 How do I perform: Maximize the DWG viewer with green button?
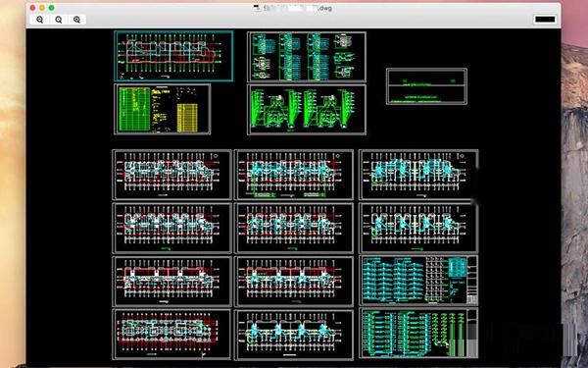point(51,8)
